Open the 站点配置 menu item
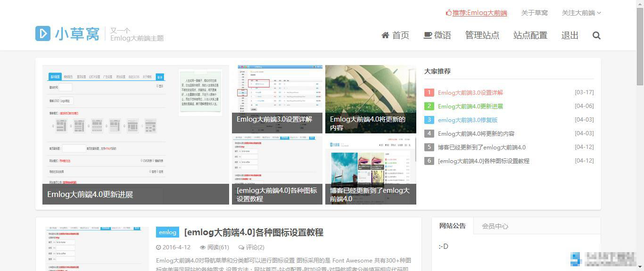 [x=530, y=35]
